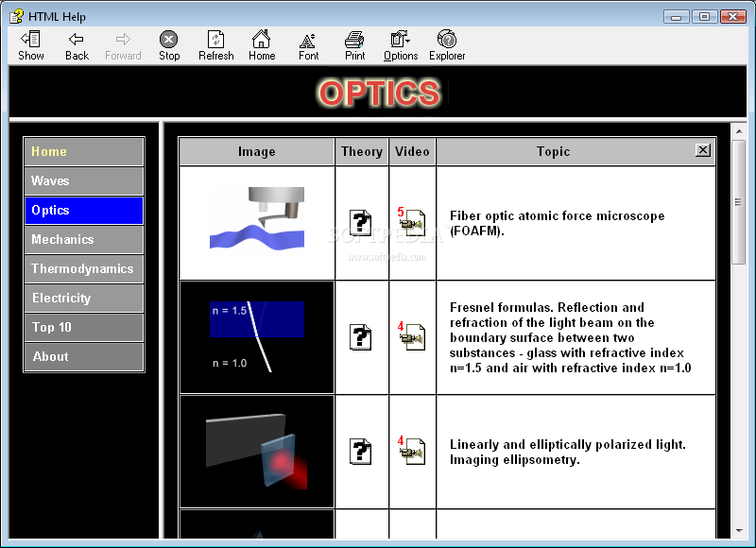The height and width of the screenshot is (548, 756).
Task: Click the refraction n=1.5 image
Action: click(x=257, y=337)
